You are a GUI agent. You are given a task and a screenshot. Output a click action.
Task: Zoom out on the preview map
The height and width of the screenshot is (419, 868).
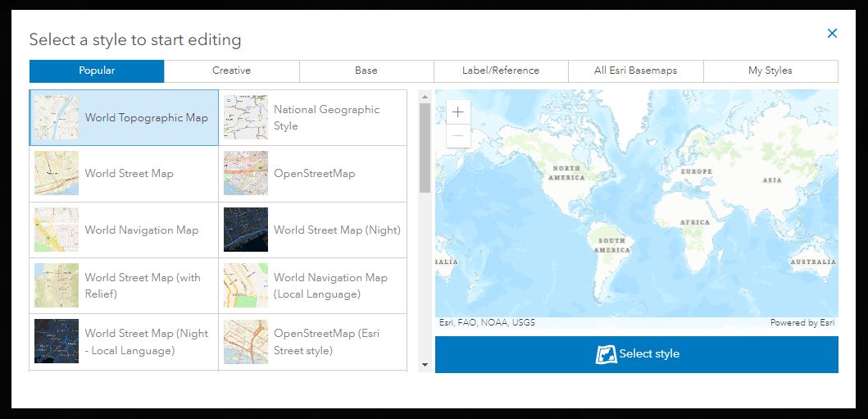point(458,135)
